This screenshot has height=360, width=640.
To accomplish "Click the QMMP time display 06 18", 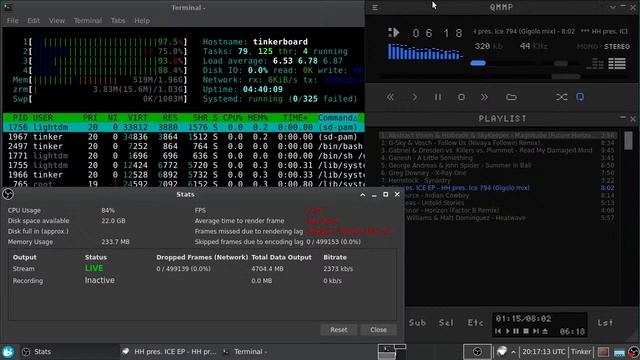I will coord(437,33).
